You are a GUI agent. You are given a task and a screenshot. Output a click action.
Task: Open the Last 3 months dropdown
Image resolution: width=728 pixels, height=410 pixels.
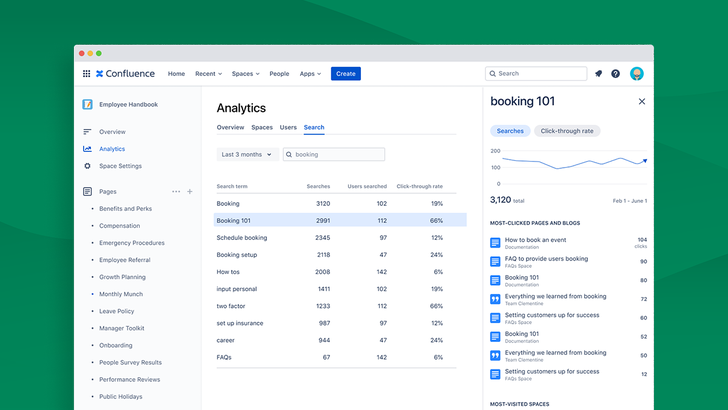[247, 155]
